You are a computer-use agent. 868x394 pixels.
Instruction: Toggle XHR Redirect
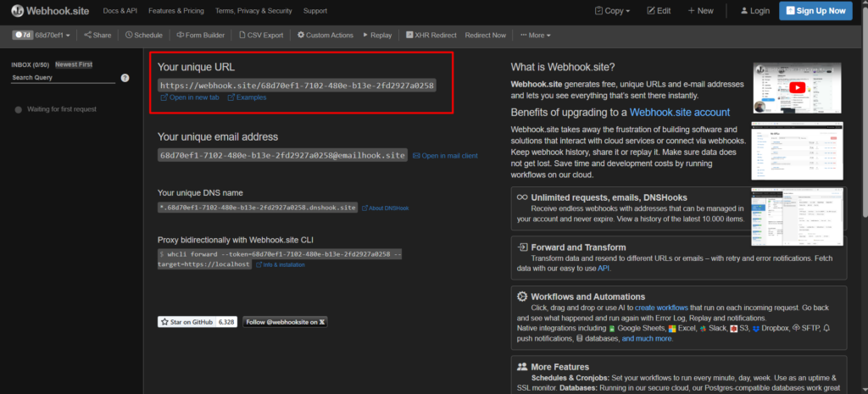click(x=431, y=35)
